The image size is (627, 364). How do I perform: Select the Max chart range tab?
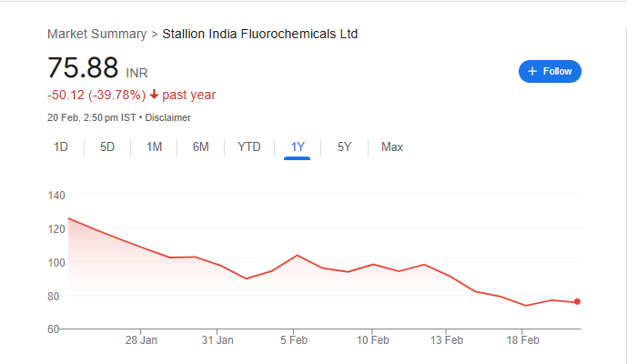pyautogui.click(x=392, y=147)
